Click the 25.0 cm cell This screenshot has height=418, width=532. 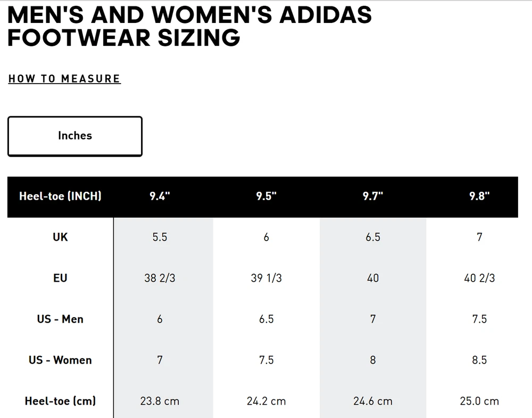[x=479, y=401]
